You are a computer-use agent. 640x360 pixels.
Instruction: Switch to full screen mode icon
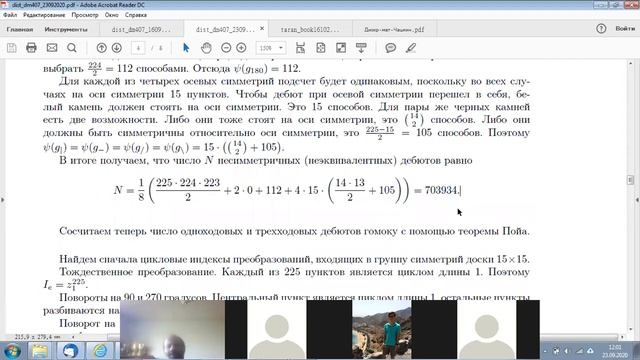click(341, 48)
